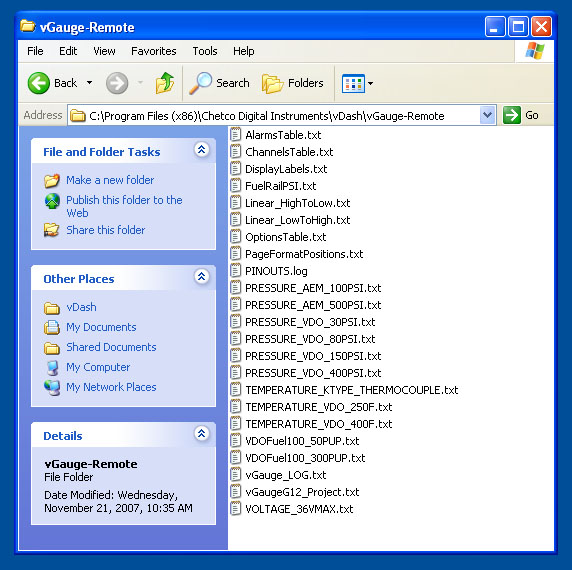Open the Favorites menu
This screenshot has height=570, width=572.
tap(154, 51)
